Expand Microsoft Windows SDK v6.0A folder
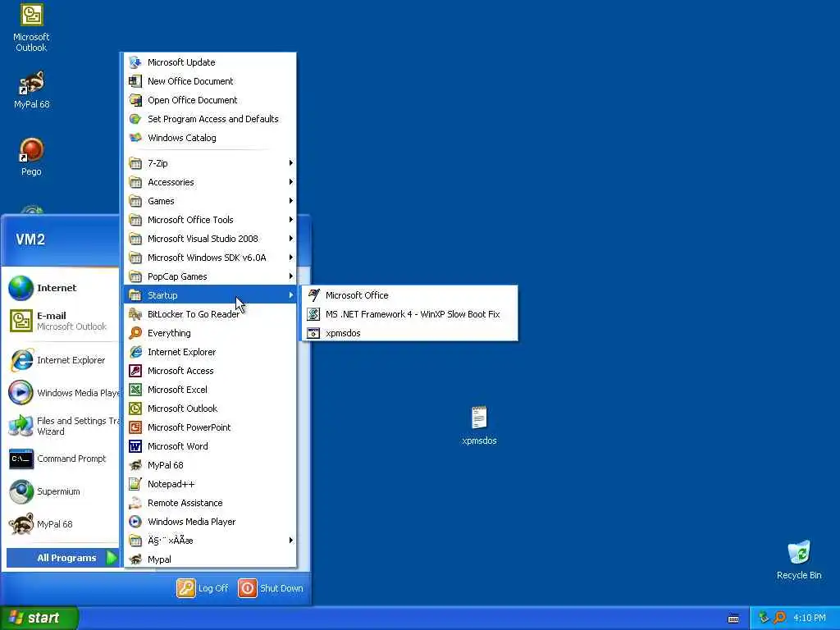The image size is (840, 630). click(x=210, y=258)
